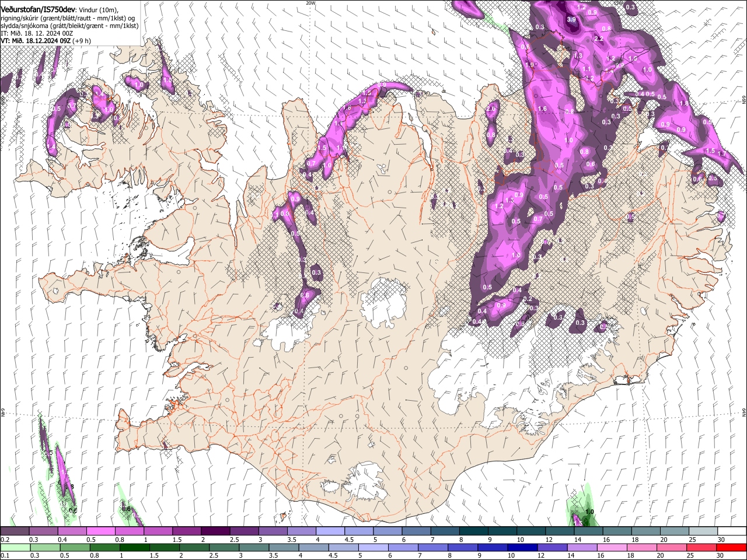The width and height of the screenshot is (747, 560).
Task: Click the dark teal swatch between 8 and 9
Action: click(x=474, y=531)
